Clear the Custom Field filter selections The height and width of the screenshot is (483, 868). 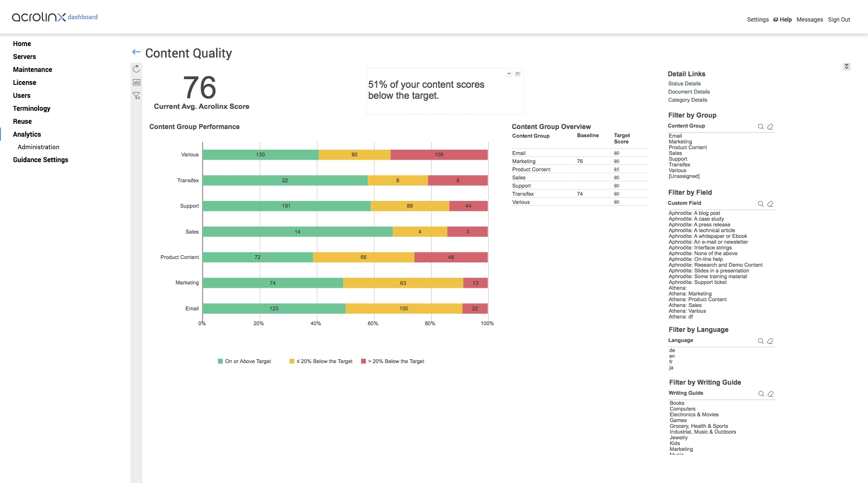pos(770,204)
